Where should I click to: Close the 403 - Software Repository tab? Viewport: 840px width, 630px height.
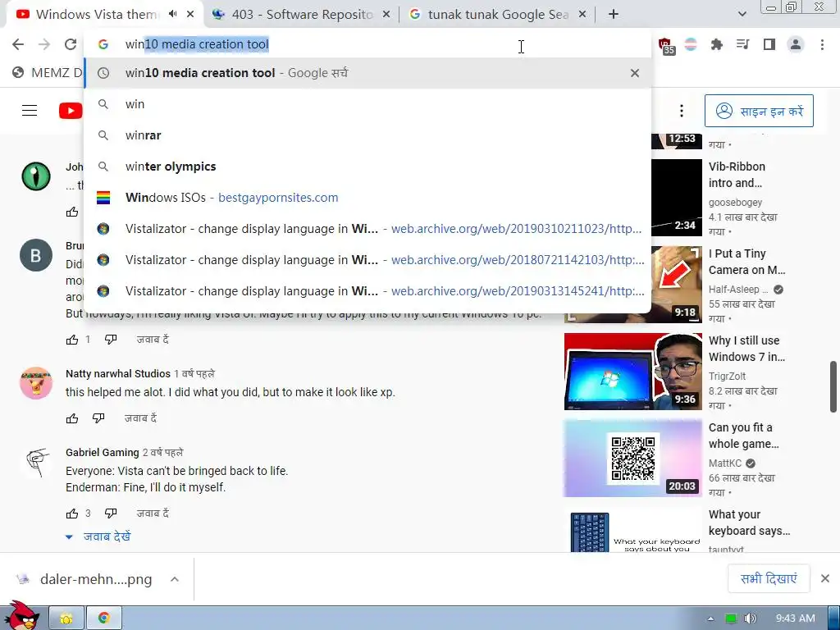point(386,15)
